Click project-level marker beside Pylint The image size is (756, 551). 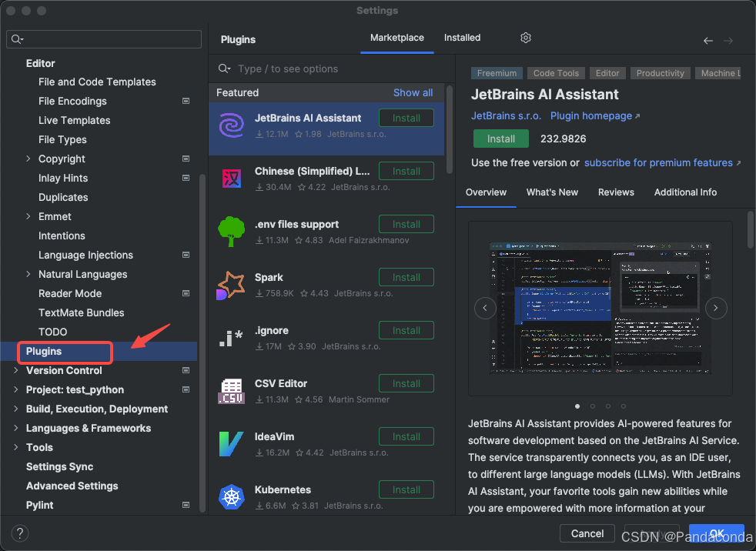click(186, 505)
